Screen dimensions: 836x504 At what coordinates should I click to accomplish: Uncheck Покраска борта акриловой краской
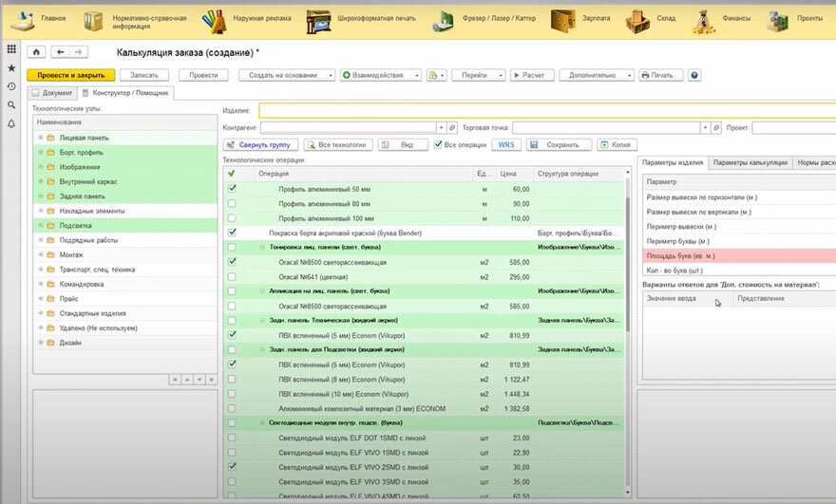(232, 233)
